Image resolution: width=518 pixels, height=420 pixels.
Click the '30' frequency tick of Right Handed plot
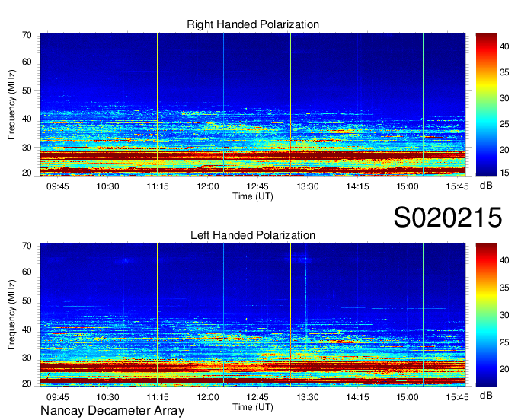point(27,148)
